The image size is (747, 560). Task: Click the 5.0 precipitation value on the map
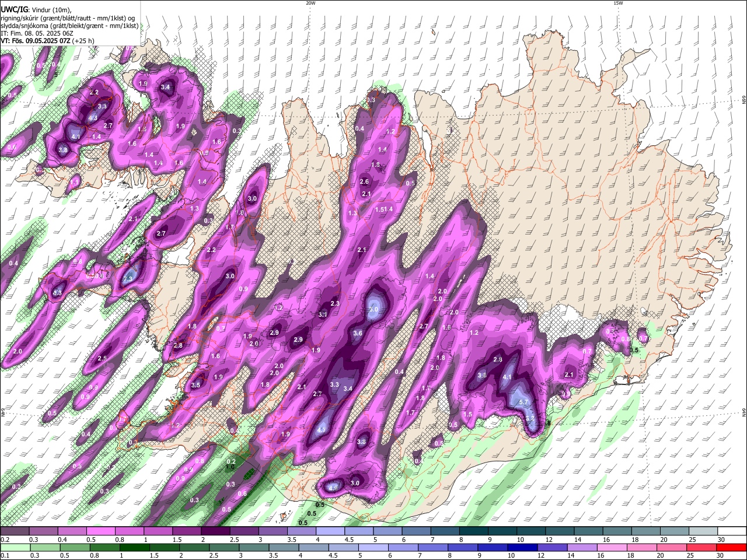pyautogui.click(x=373, y=309)
